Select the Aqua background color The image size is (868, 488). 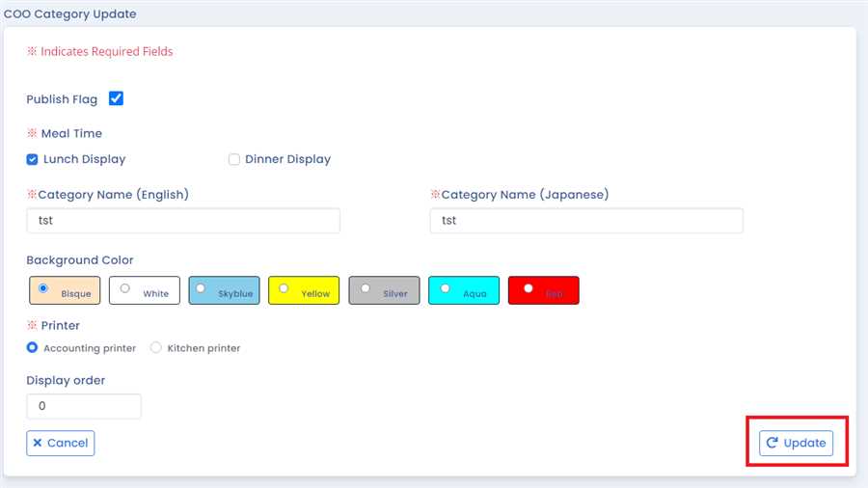click(445, 288)
